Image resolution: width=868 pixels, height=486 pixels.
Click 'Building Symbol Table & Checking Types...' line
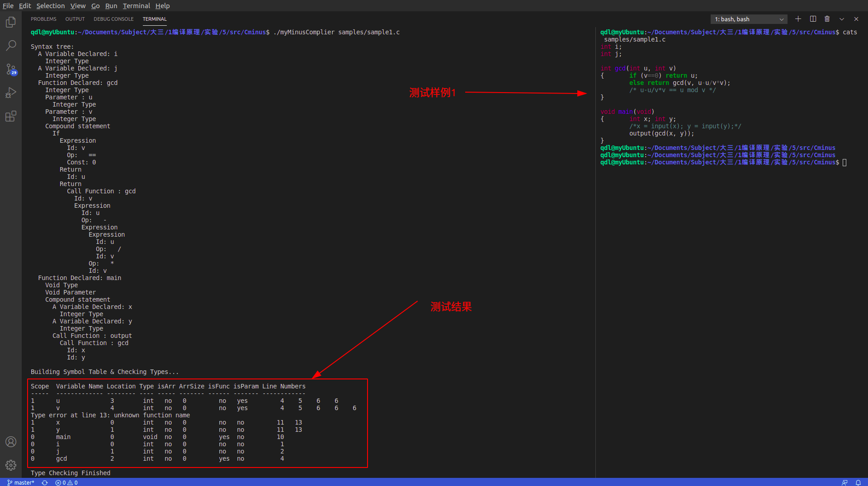pos(105,372)
